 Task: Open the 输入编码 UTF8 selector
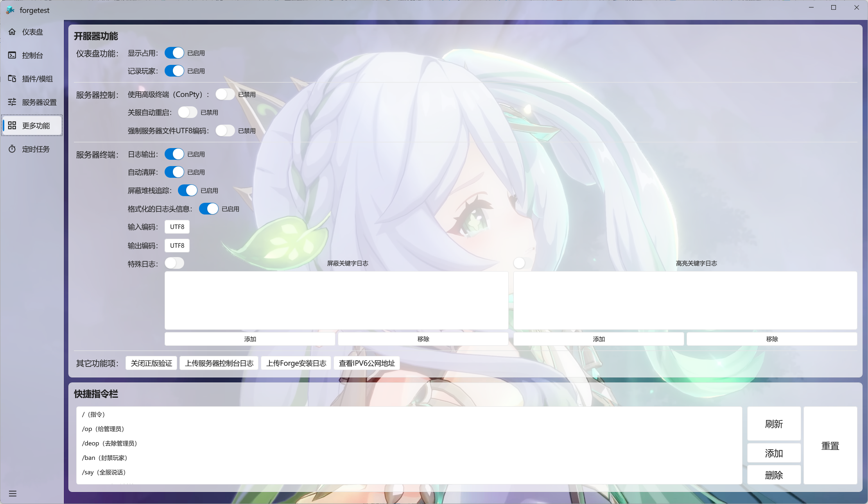point(177,227)
